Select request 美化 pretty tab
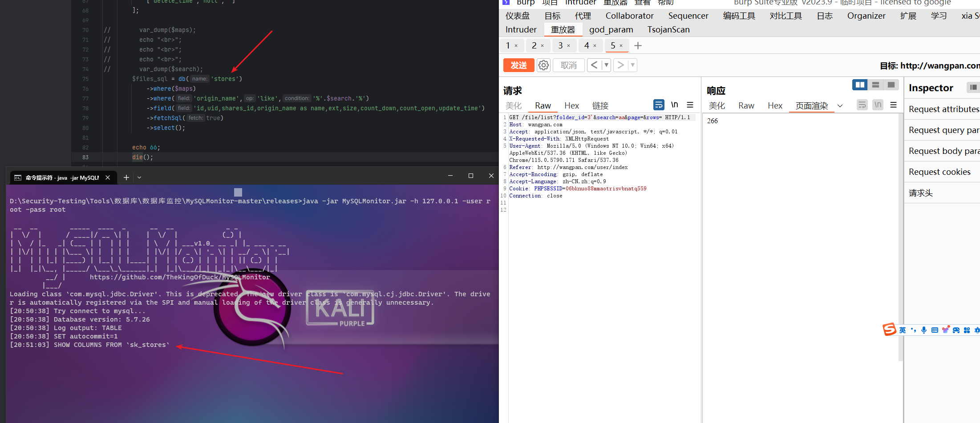980x423 pixels. coord(514,106)
